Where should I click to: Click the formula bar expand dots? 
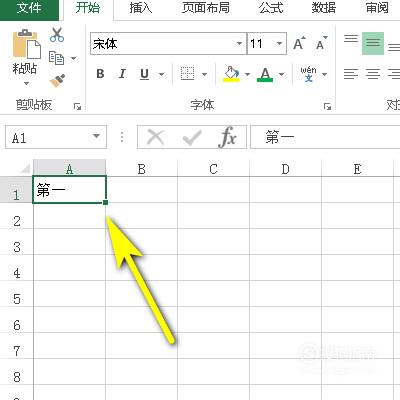[x=122, y=137]
